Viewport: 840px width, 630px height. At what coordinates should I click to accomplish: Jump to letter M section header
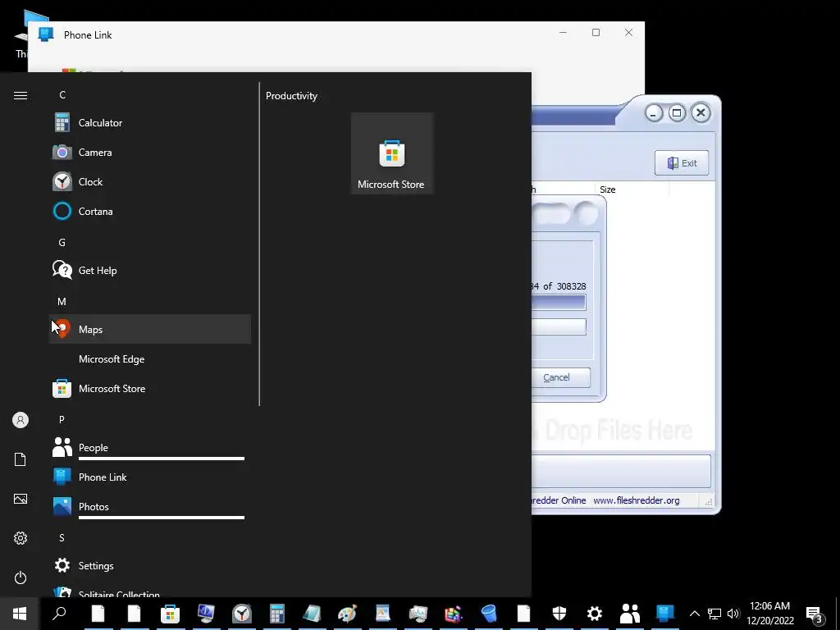pyautogui.click(x=62, y=302)
